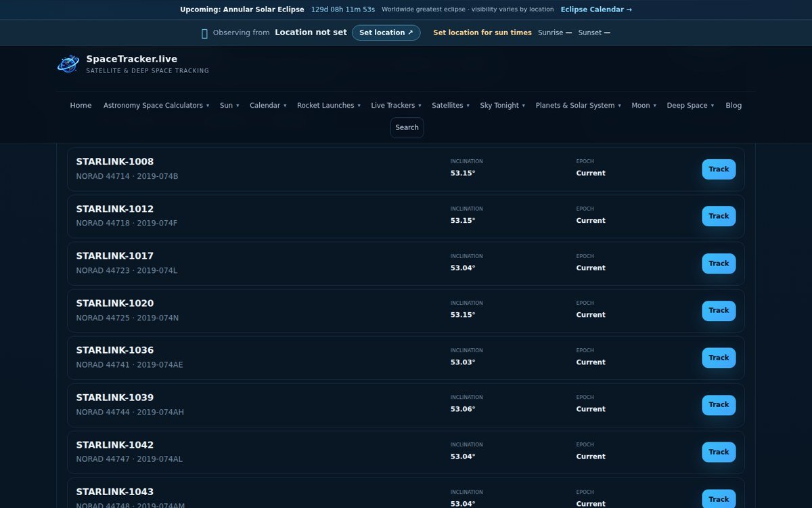Go to the Home page

[x=81, y=106]
